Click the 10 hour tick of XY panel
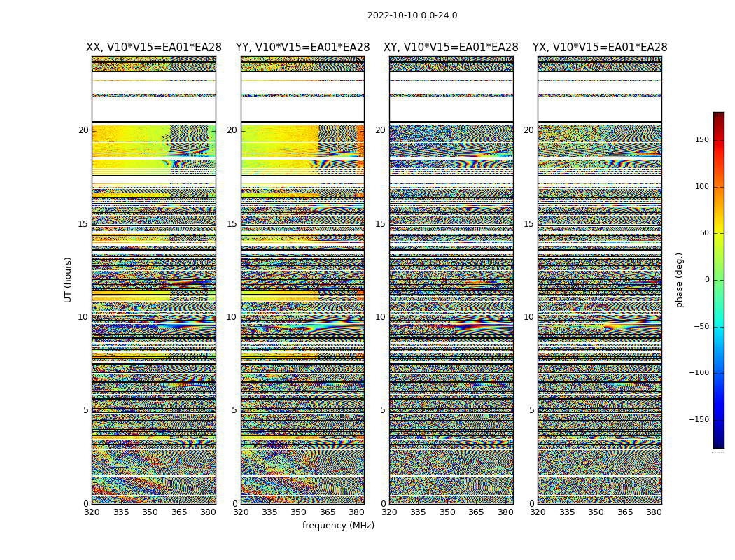 380,317
